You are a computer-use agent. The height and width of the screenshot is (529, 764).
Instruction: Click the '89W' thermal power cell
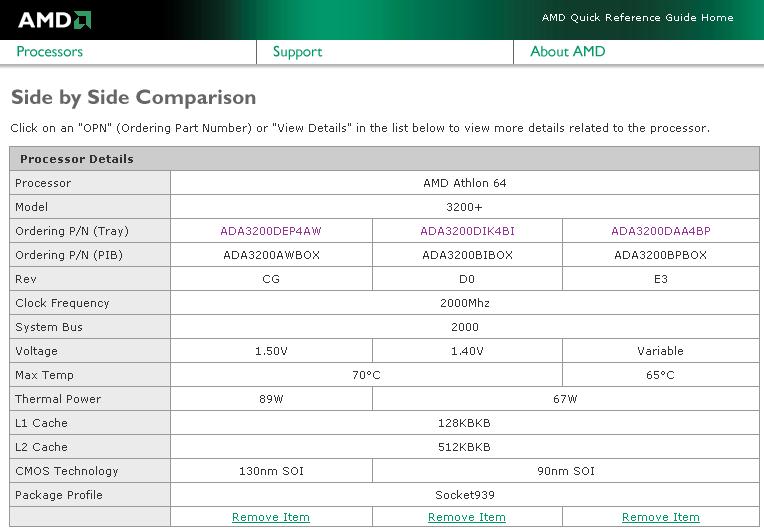pos(271,399)
